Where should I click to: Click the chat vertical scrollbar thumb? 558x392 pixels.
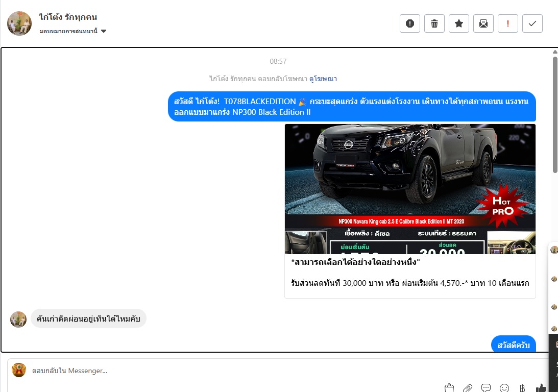pos(555,114)
